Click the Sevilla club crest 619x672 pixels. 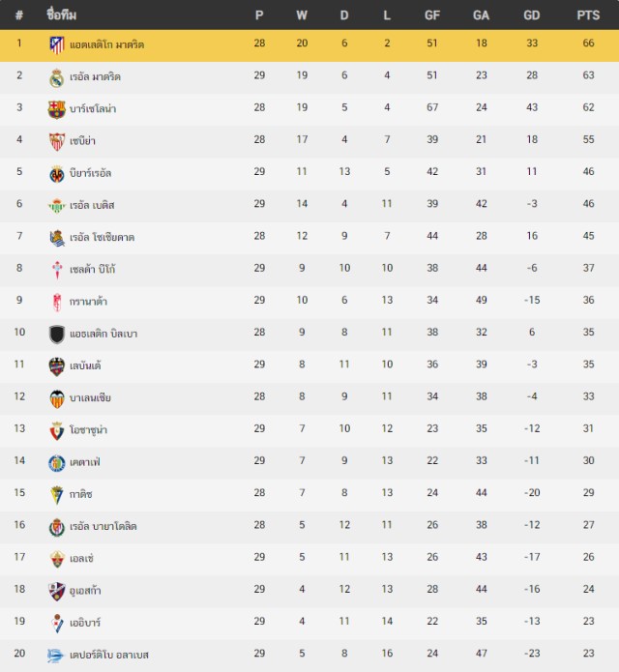point(57,141)
